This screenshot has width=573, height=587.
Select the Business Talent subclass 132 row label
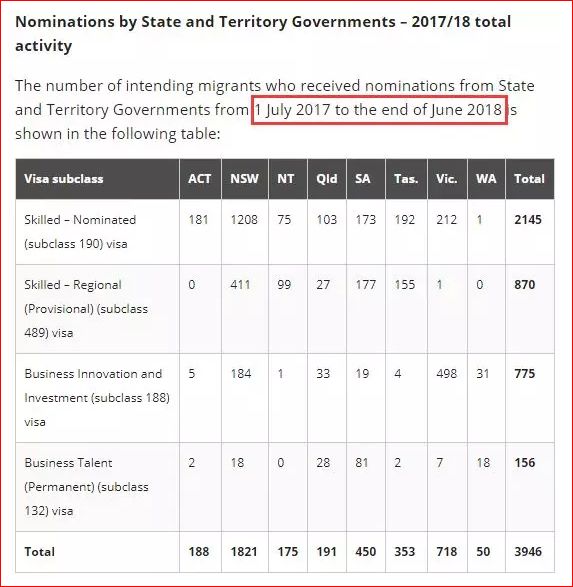pyautogui.click(x=86, y=487)
